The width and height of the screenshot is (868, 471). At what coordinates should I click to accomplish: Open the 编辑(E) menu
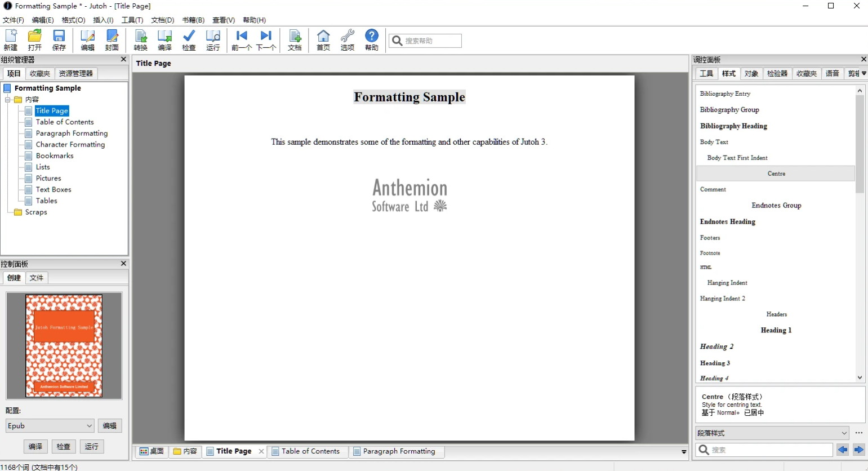pyautogui.click(x=43, y=20)
